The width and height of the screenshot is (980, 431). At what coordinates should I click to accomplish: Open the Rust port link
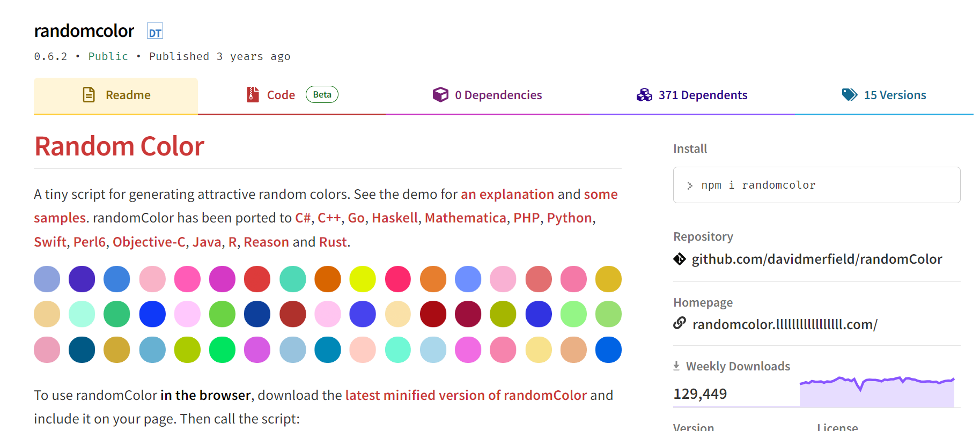[333, 242]
